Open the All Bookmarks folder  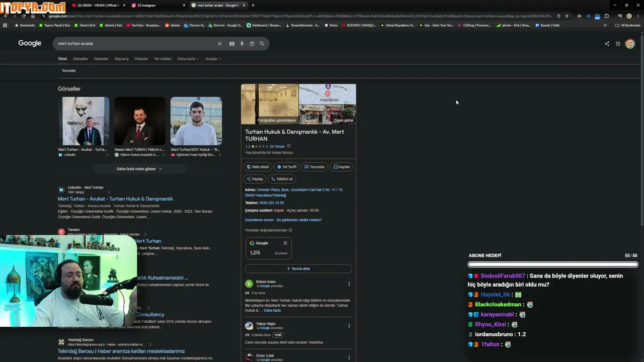pyautogui.click(x=628, y=25)
